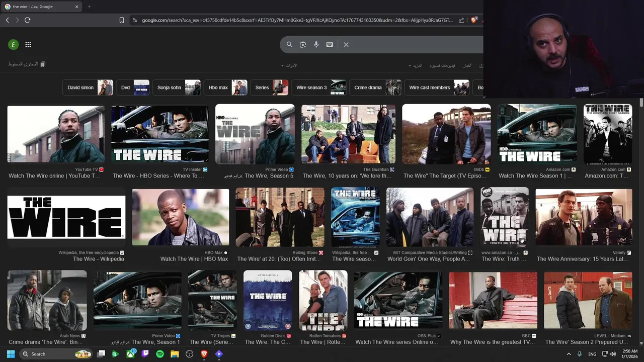Open the HBO Max 'Watch The Wire' image
The width and height of the screenshot is (644, 362).
[181, 217]
